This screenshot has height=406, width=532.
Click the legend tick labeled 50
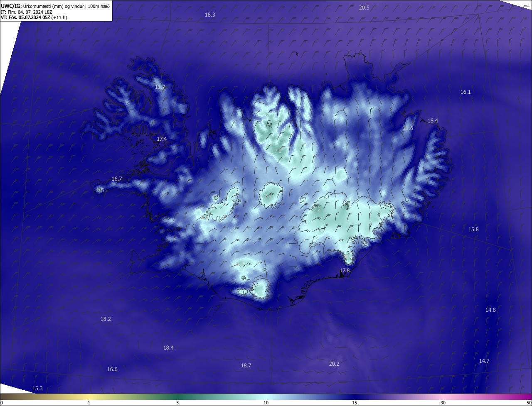tap(529, 403)
